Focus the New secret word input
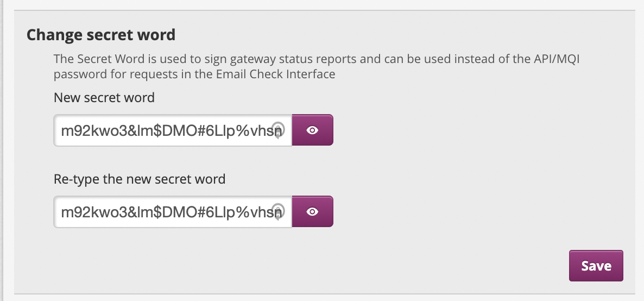 (x=173, y=130)
